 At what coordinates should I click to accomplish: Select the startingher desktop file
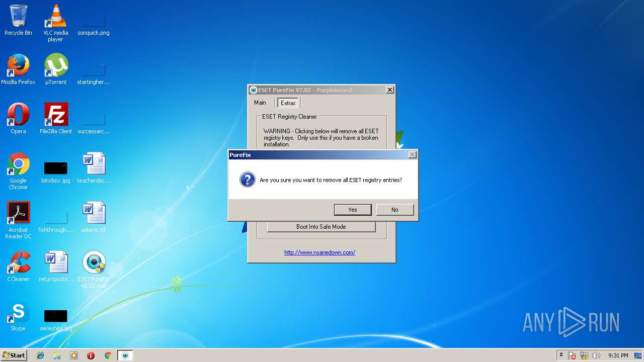[x=94, y=73]
